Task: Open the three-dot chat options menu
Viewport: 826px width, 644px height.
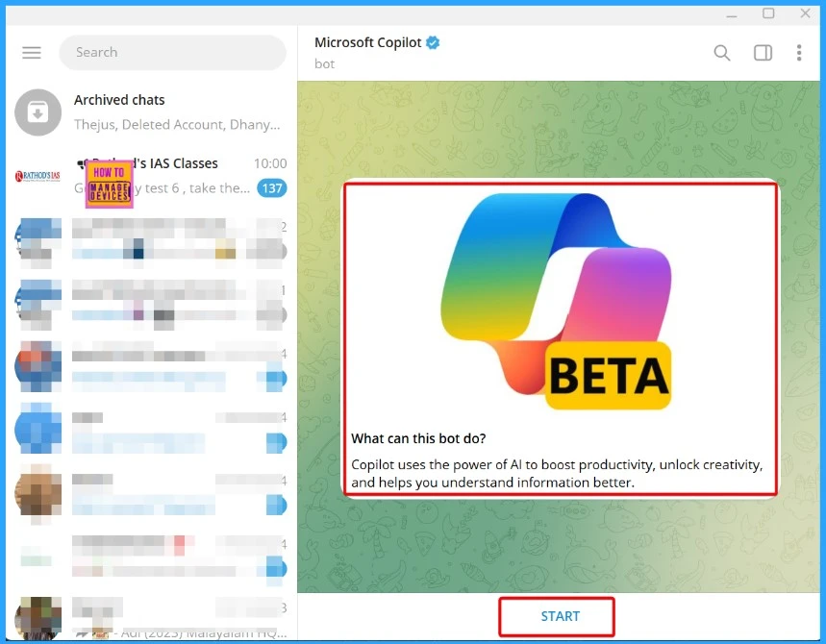Action: click(799, 53)
